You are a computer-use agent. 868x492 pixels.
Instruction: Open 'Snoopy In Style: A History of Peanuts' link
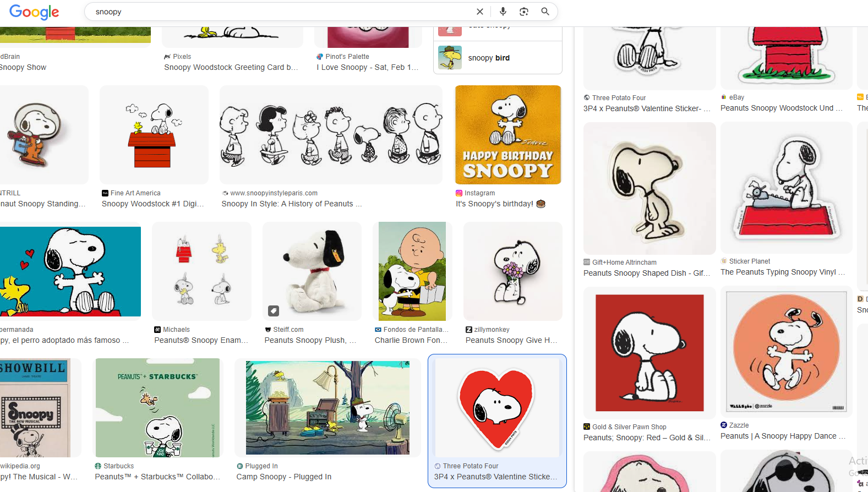point(292,204)
